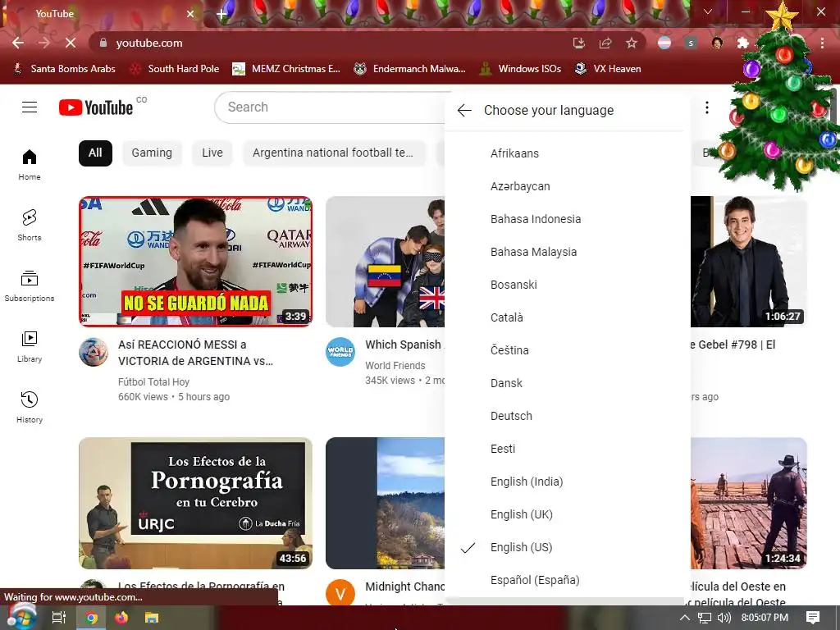840x630 pixels.
Task: Open MEMZ Christmas bookmark
Action: 286,69
